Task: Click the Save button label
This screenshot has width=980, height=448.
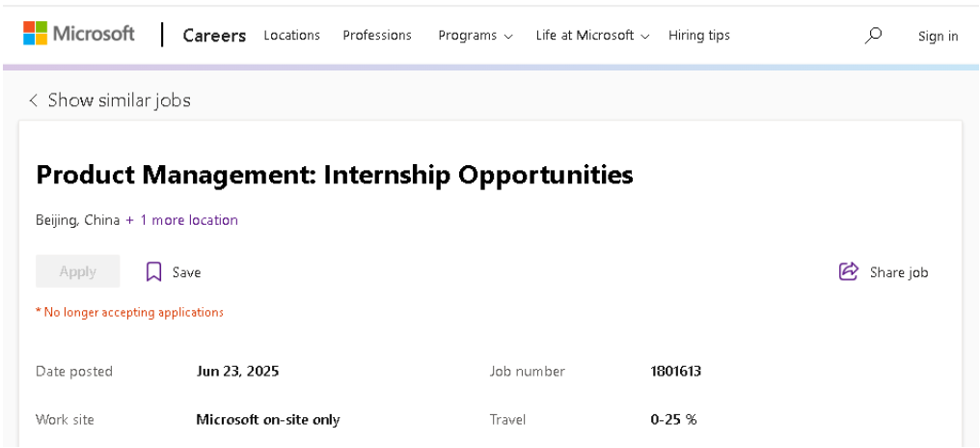Action: 186,272
